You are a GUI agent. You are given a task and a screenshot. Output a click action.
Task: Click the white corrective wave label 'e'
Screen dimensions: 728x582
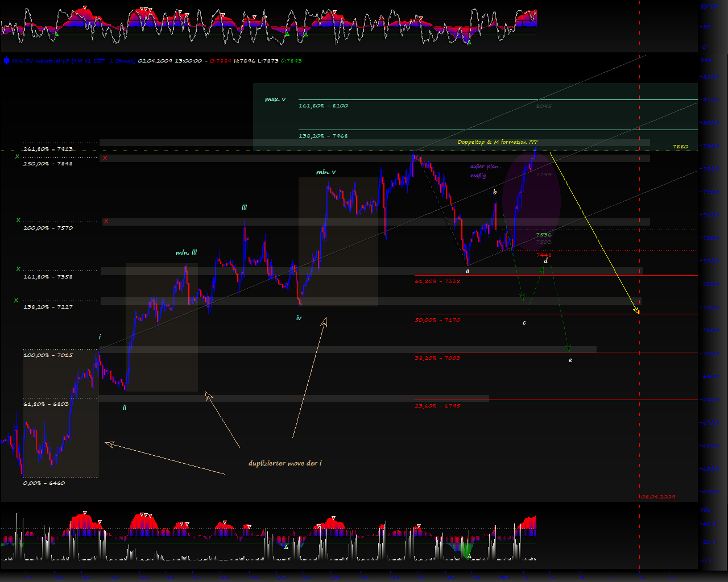coord(570,360)
